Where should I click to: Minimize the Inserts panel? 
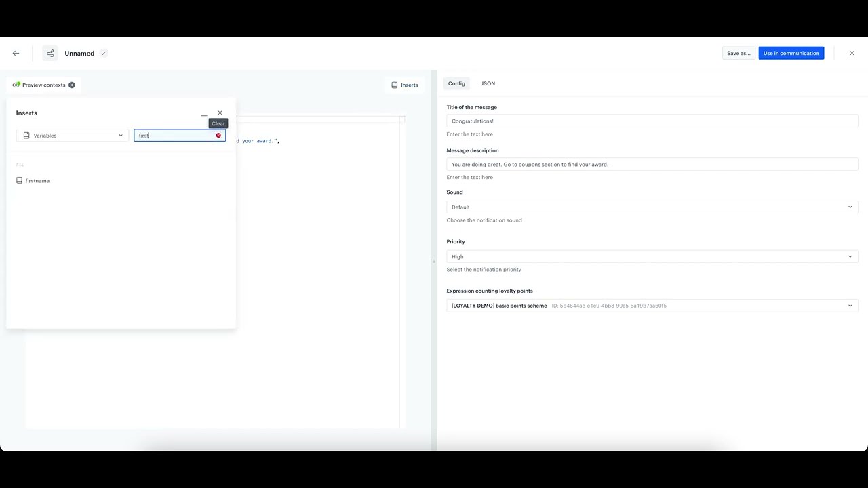pos(203,113)
